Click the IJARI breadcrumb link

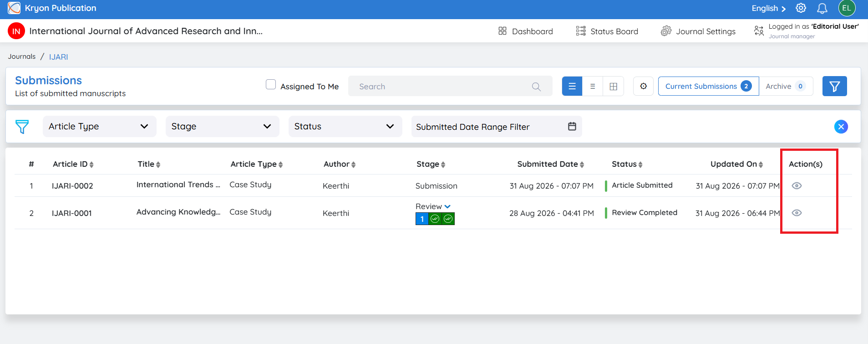(59, 57)
